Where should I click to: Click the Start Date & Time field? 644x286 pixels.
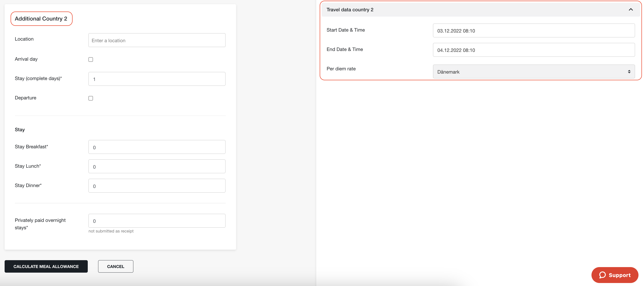click(533, 30)
